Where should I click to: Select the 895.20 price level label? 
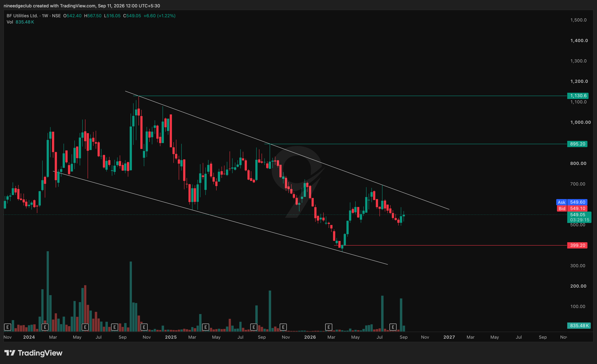(577, 144)
